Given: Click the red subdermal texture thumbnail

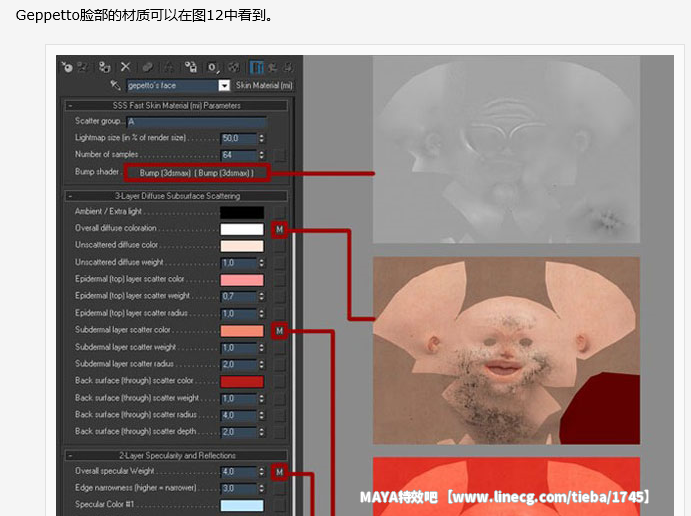Looking at the screenshot, I should tap(506, 486).
